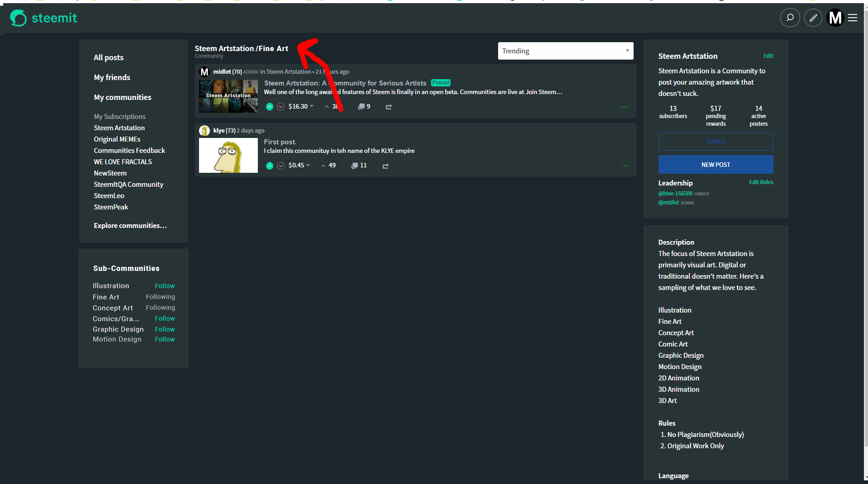Show votes list on klye's post
Image resolution: width=868 pixels, height=484 pixels.
[328, 166]
